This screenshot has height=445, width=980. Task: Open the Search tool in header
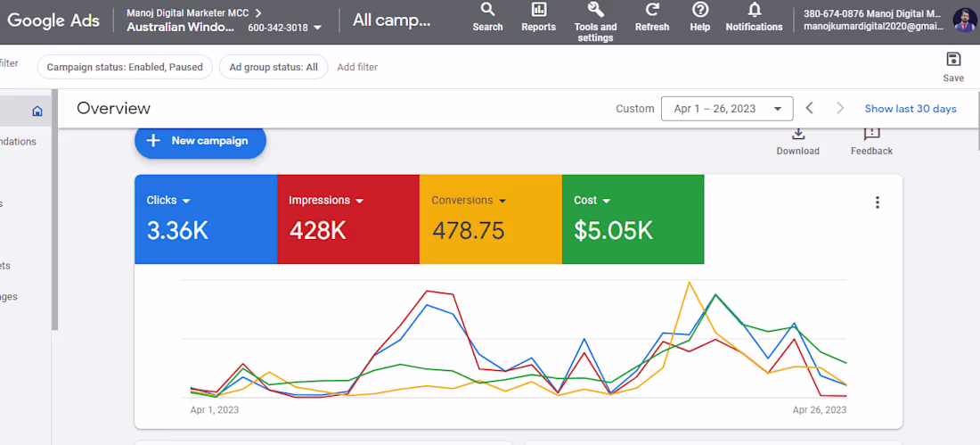tap(487, 17)
